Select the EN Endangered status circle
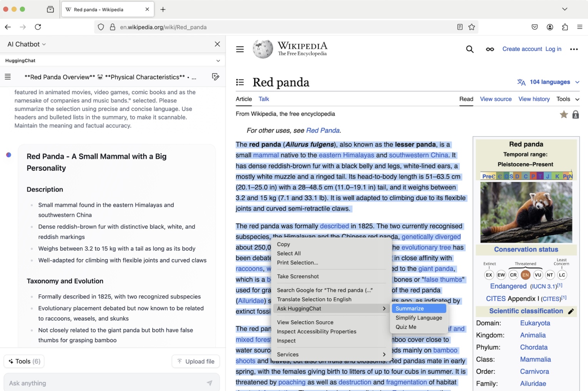Image resolution: width=588 pixels, height=391 pixels. tap(525, 275)
